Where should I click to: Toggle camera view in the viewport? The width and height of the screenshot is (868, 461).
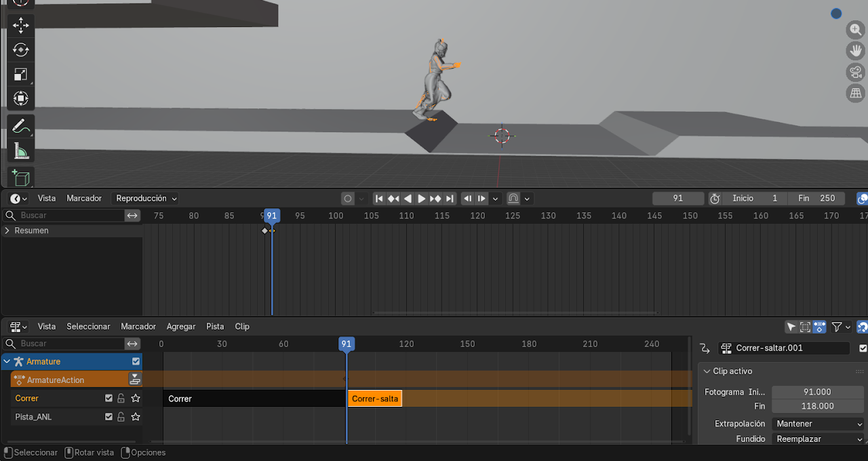[856, 73]
